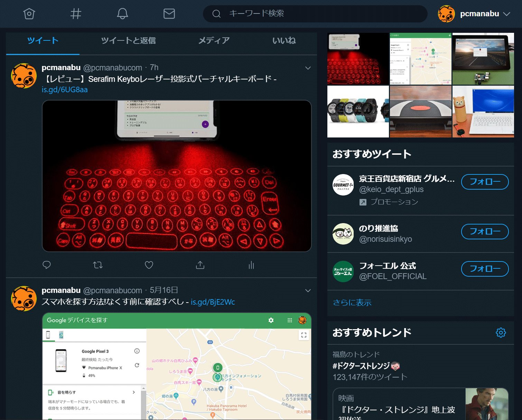This screenshot has width=522, height=420.
Task: Open trend settings gear icon
Action: coord(501,333)
